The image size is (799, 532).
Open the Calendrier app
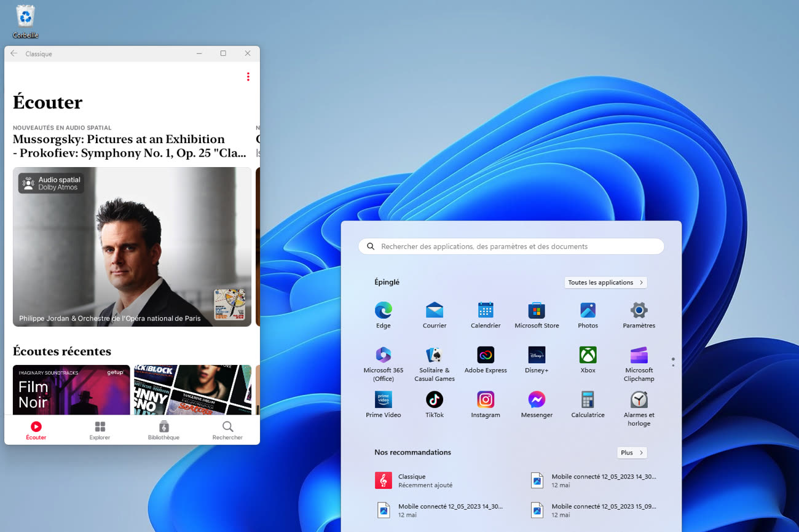pos(486,315)
